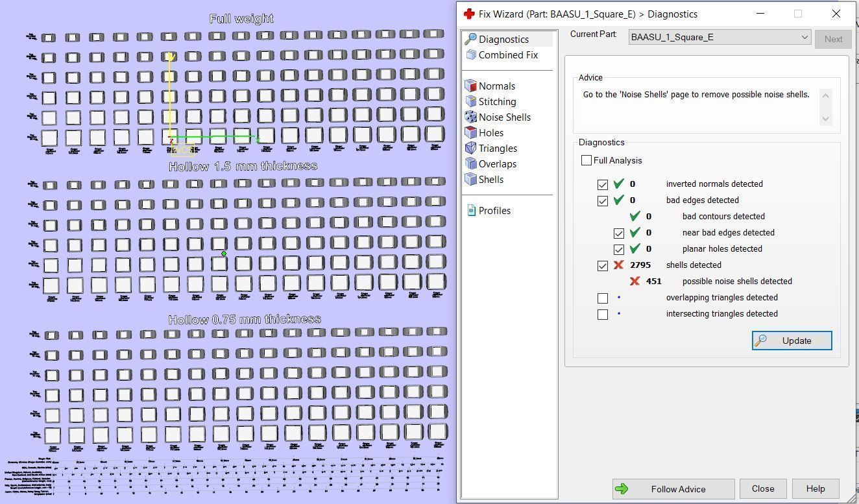The width and height of the screenshot is (859, 504).
Task: Click 'possible noise shells detected' text
Action: 737,281
